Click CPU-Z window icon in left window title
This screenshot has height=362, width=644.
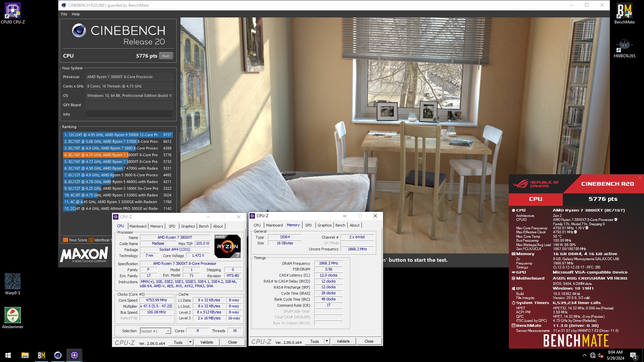coord(116,217)
